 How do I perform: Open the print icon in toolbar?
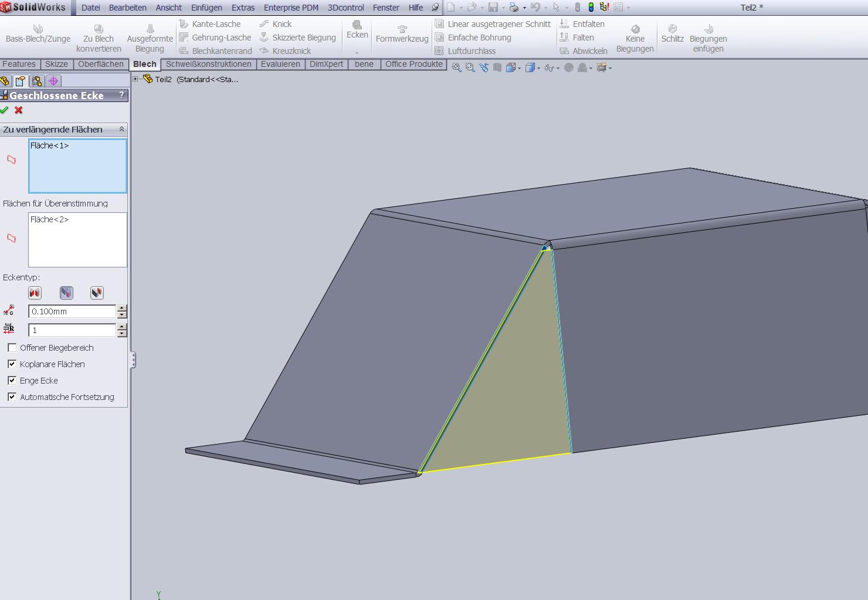(x=514, y=8)
